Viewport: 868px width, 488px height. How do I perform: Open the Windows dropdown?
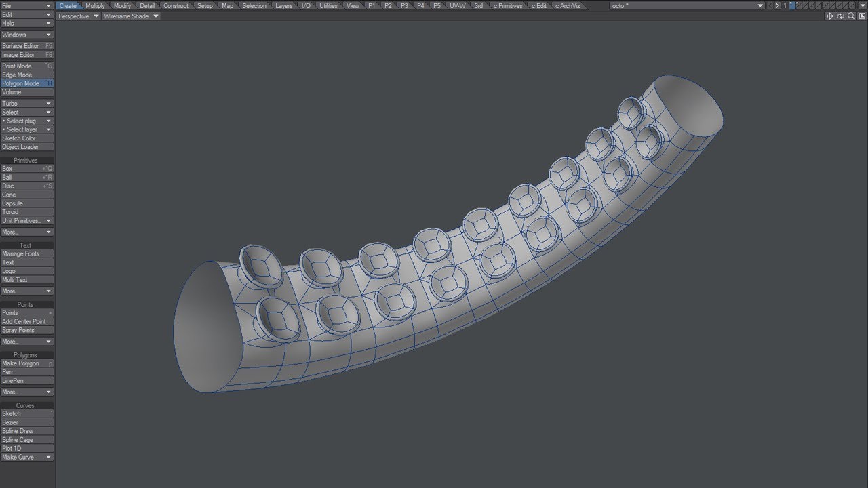(x=27, y=35)
